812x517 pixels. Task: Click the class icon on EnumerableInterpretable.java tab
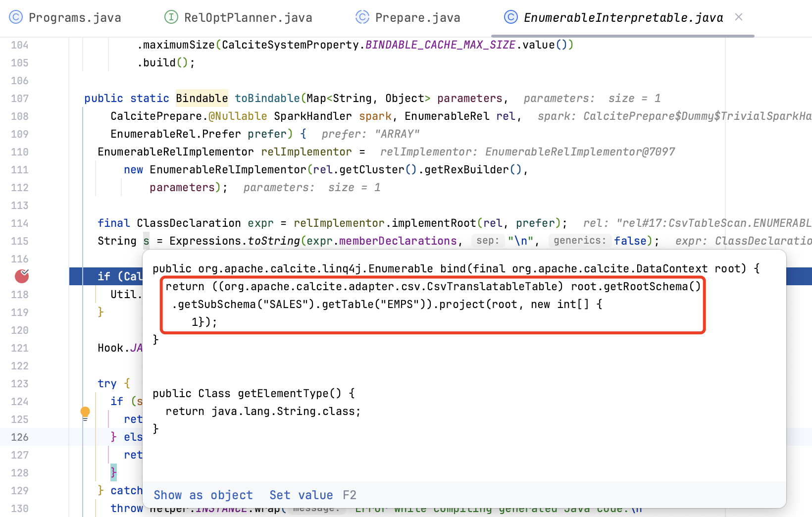point(510,17)
